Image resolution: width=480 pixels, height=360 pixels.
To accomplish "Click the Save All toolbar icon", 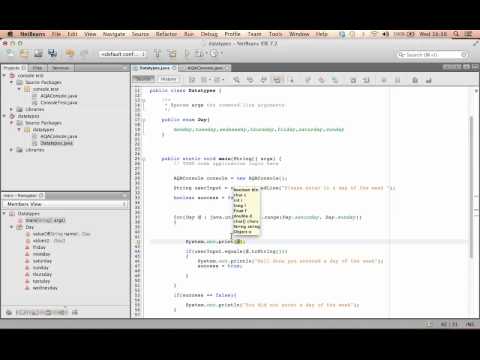I will tap(52, 53).
